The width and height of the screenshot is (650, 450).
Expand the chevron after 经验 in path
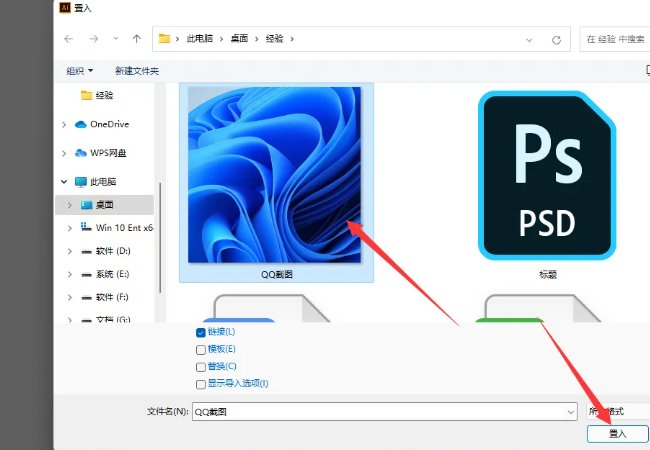pyautogui.click(x=292, y=39)
